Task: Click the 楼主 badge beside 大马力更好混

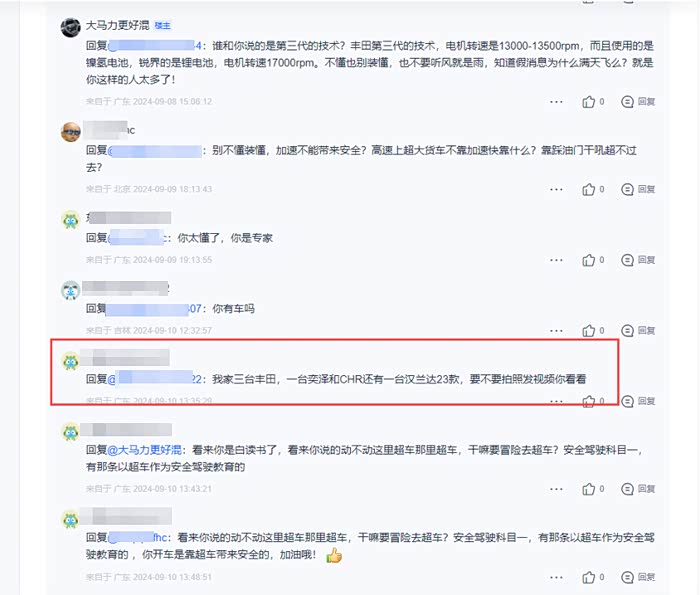Action: [x=162, y=26]
